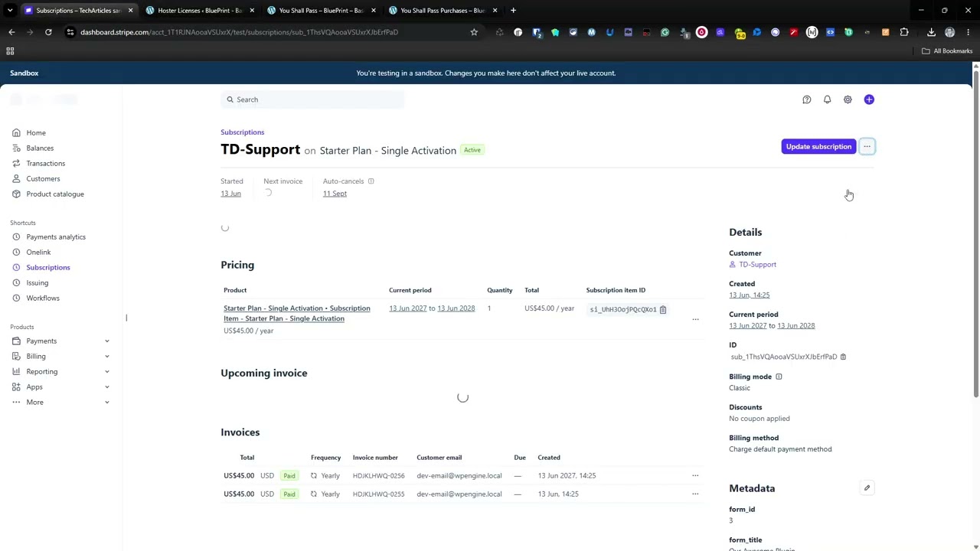980x551 pixels.
Task: Click the Balances sidebar icon
Action: [16, 148]
